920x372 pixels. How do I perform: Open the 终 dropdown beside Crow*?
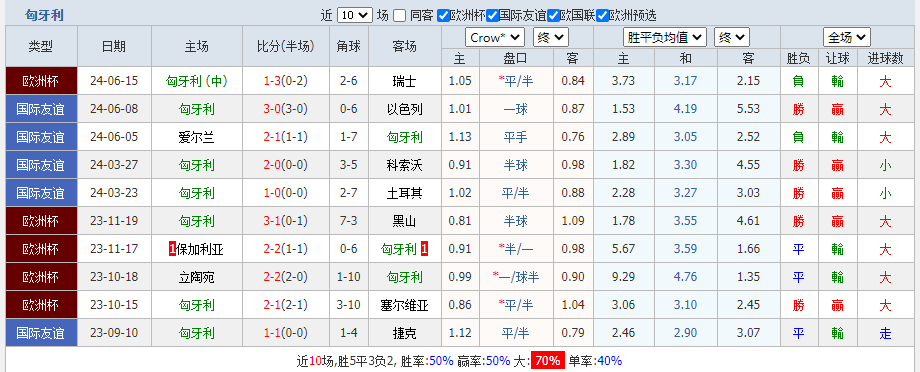pyautogui.click(x=550, y=38)
